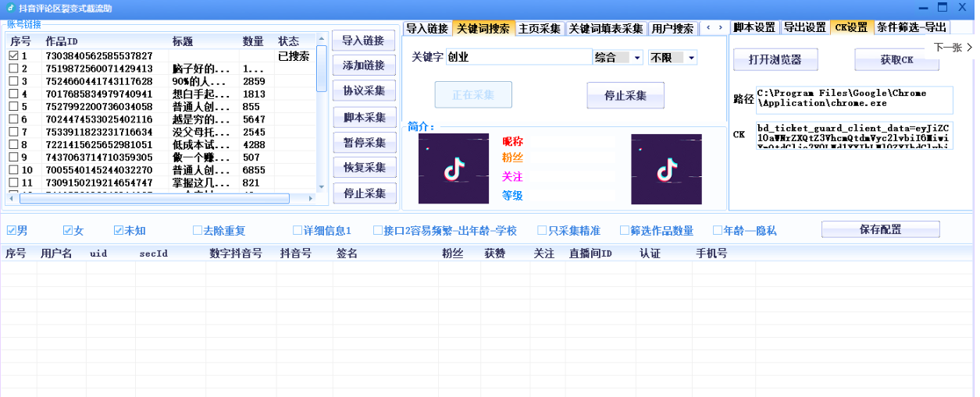Click the 下一张 next arrow
The height and width of the screenshot is (397, 980).
pos(969,48)
